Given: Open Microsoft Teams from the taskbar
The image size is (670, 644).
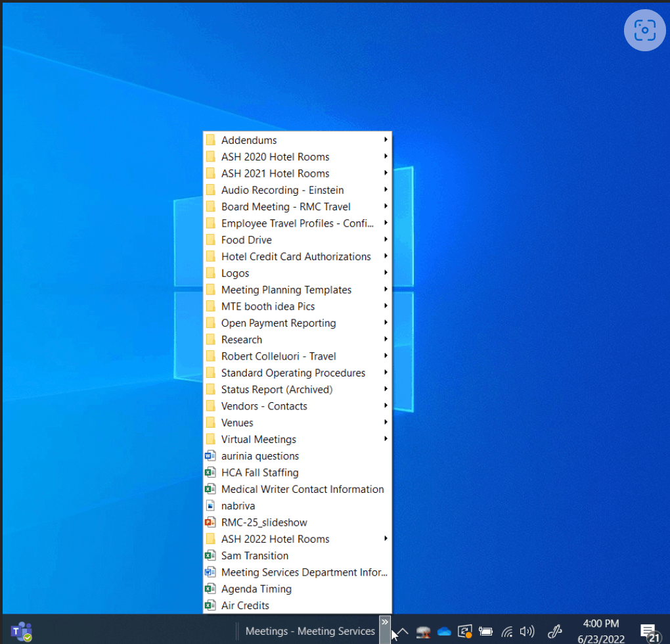Looking at the screenshot, I should tap(21, 631).
